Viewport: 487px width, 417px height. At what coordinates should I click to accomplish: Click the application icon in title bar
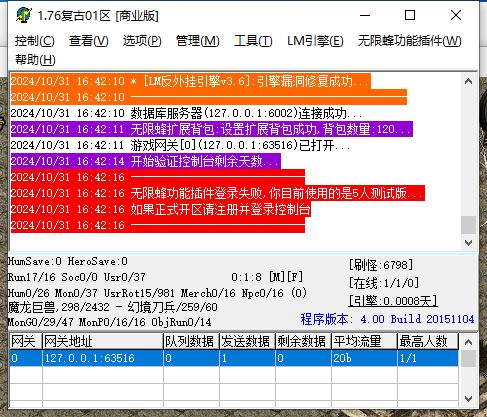[x=23, y=15]
